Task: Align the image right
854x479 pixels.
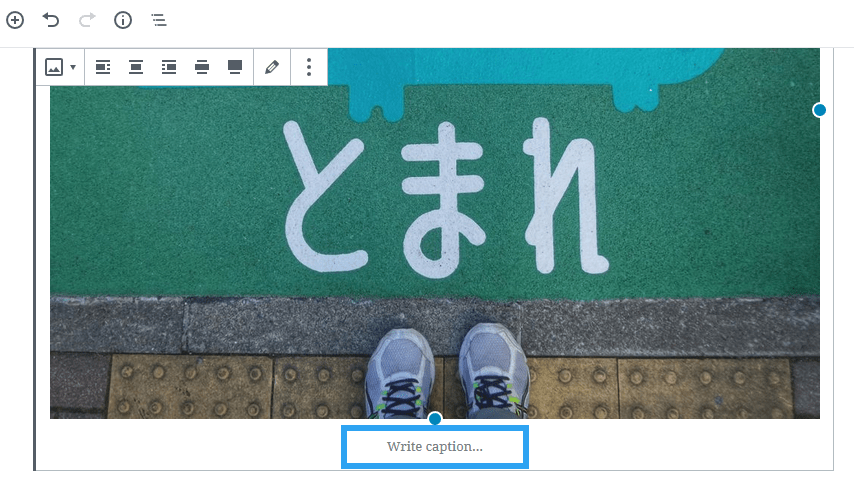Action: 169,67
